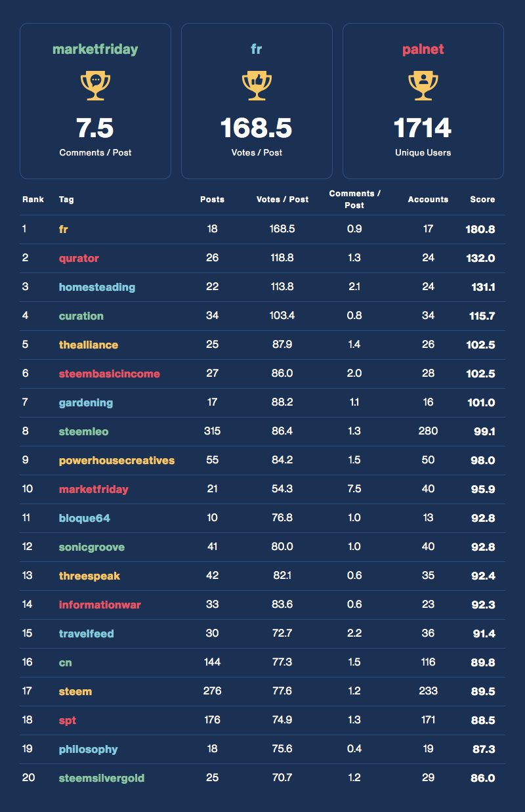Screen dimensions: 525x812
Task: Open the philosophy tag
Action: (89, 749)
